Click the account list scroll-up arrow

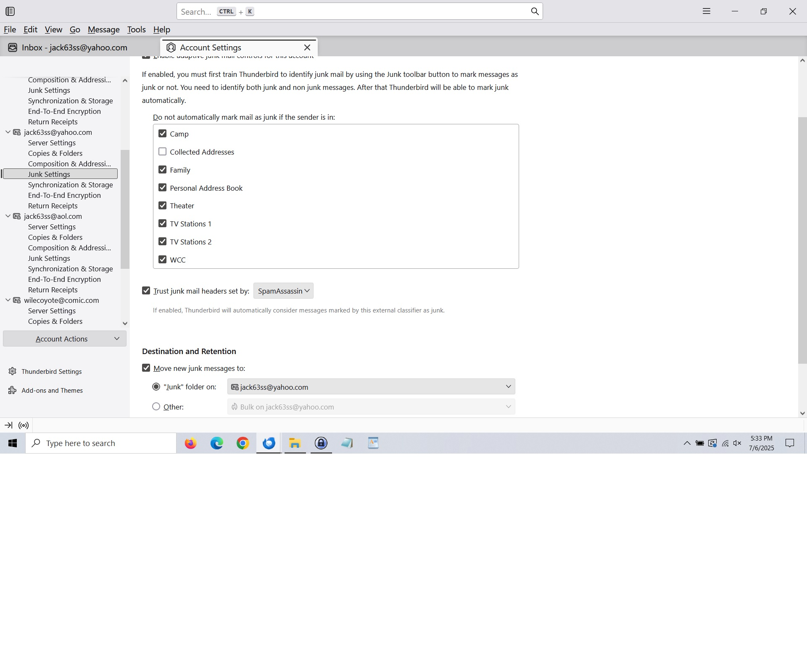pyautogui.click(x=125, y=81)
